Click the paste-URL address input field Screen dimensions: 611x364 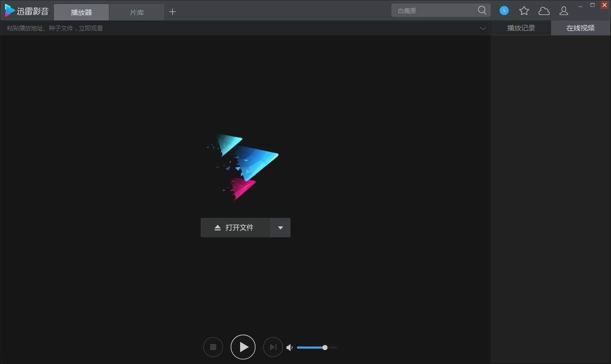[240, 28]
